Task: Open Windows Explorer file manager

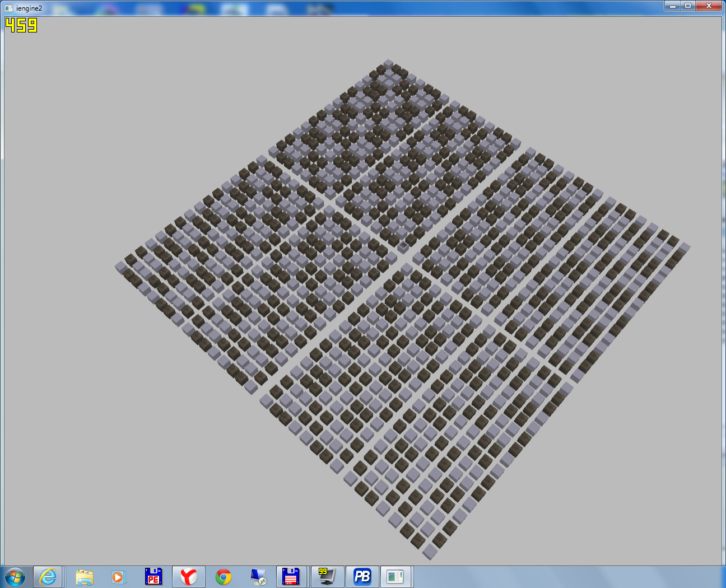Action: pos(85,576)
